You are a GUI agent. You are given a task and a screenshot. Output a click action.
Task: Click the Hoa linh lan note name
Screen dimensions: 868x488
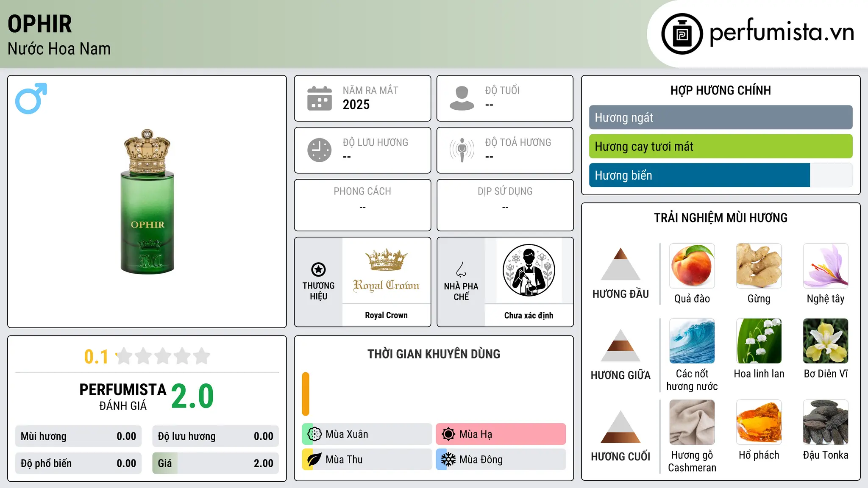click(759, 374)
